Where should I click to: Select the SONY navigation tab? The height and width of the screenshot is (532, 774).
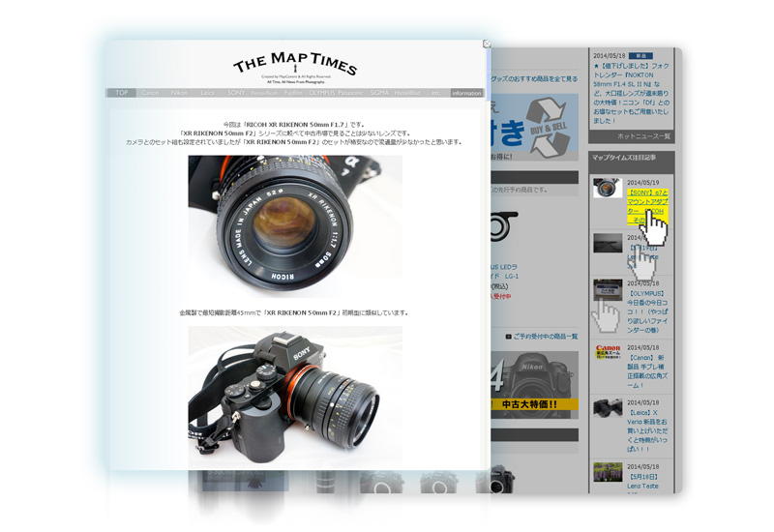coord(236,93)
